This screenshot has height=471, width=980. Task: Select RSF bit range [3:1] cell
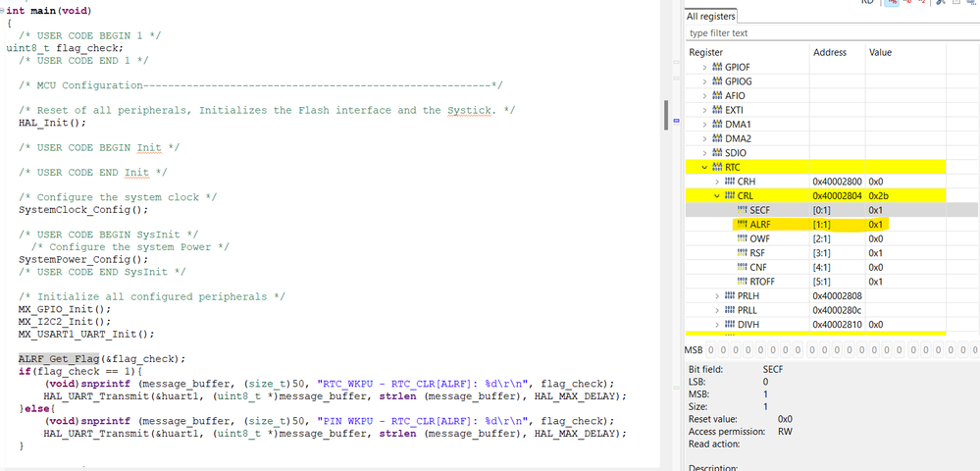[x=838, y=253]
